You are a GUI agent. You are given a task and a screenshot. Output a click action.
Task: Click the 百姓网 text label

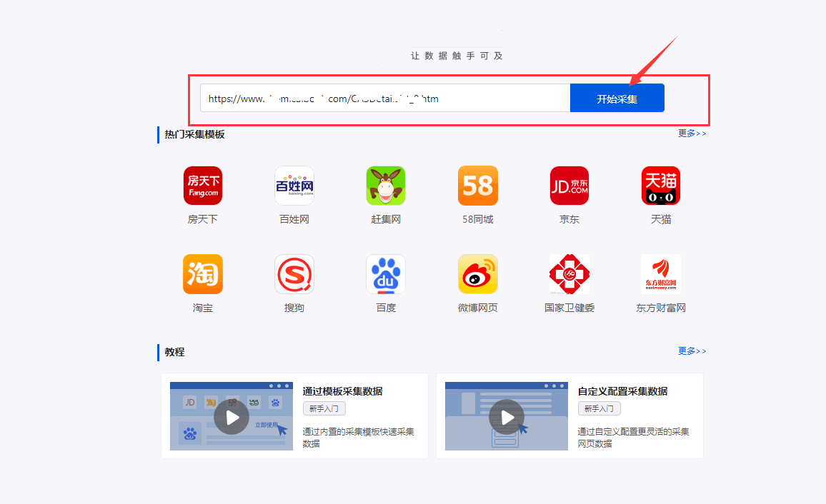pos(294,219)
